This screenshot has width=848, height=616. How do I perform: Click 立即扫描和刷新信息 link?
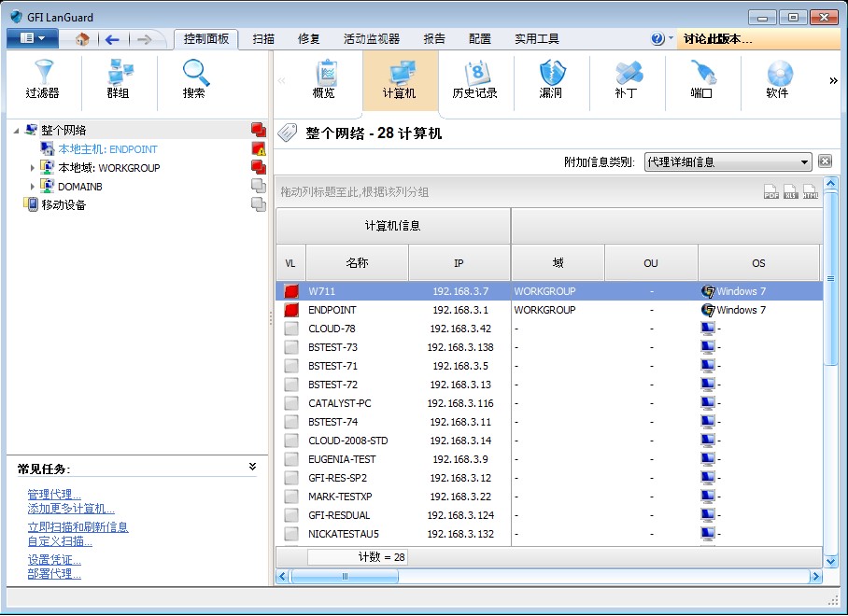pos(78,526)
